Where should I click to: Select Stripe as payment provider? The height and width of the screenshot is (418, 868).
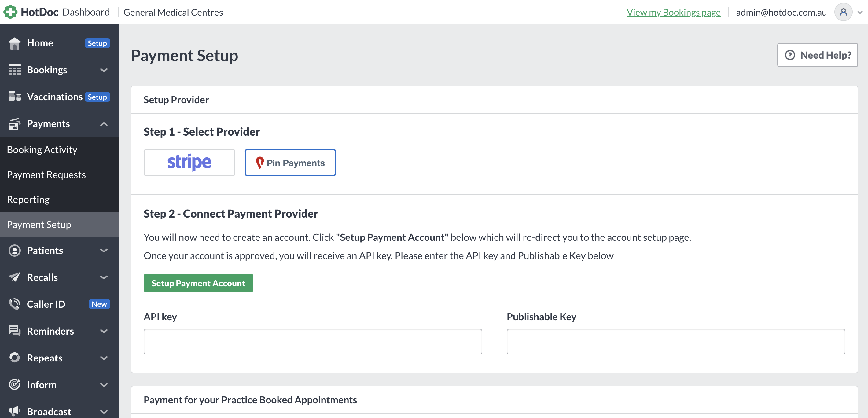click(x=189, y=163)
